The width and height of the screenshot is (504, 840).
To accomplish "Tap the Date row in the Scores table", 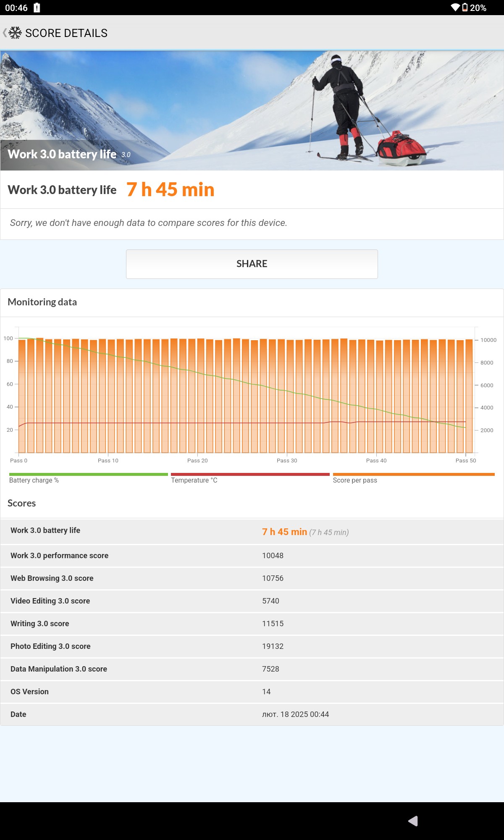I will tap(252, 714).
